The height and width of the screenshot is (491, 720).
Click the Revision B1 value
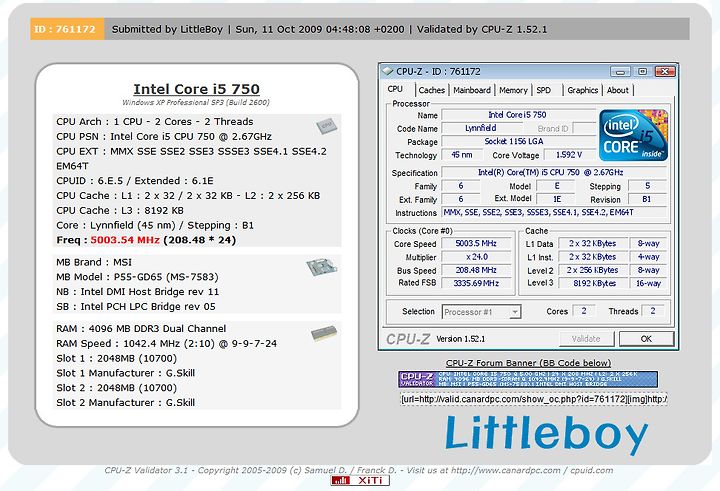647,199
